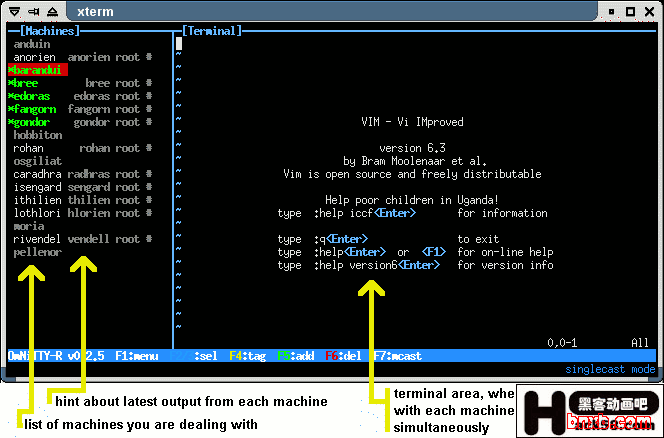The height and width of the screenshot is (438, 664).
Task: Click the Vim cursor at terminal top
Action: pyautogui.click(x=179, y=43)
